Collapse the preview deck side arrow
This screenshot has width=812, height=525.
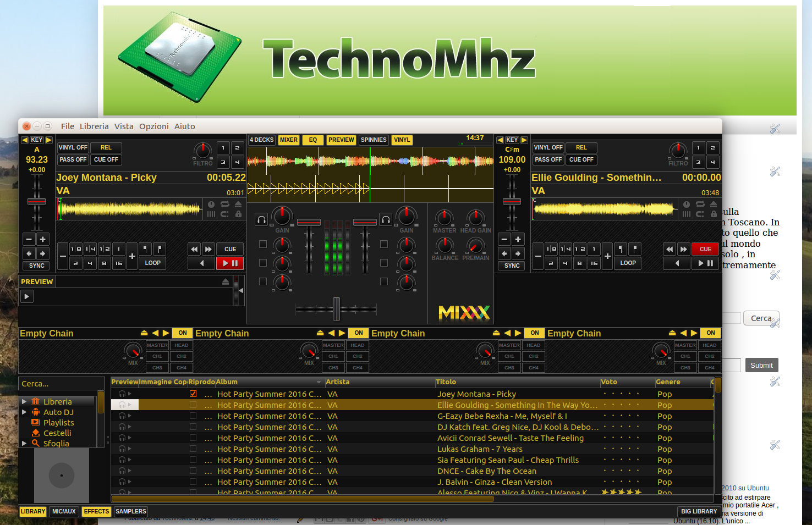pos(241,291)
